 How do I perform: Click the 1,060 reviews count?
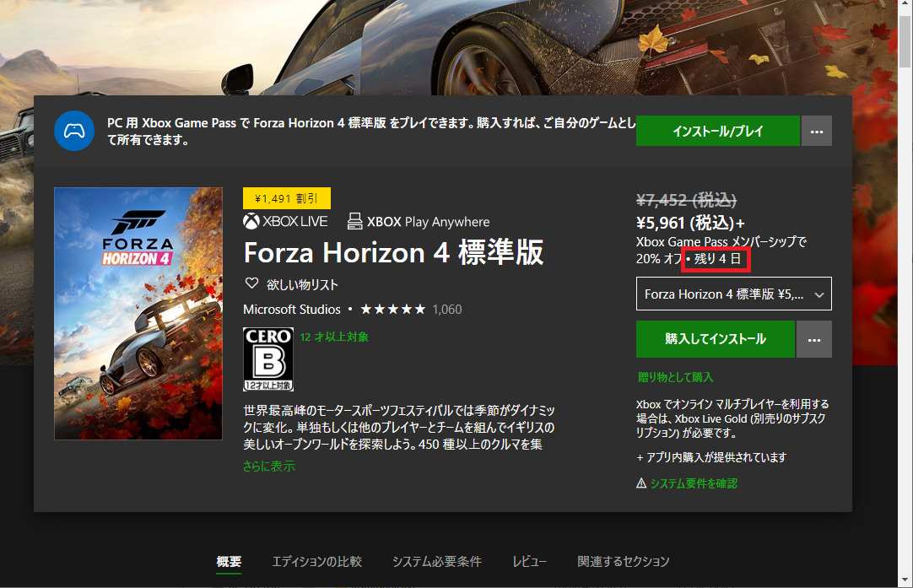click(x=447, y=310)
